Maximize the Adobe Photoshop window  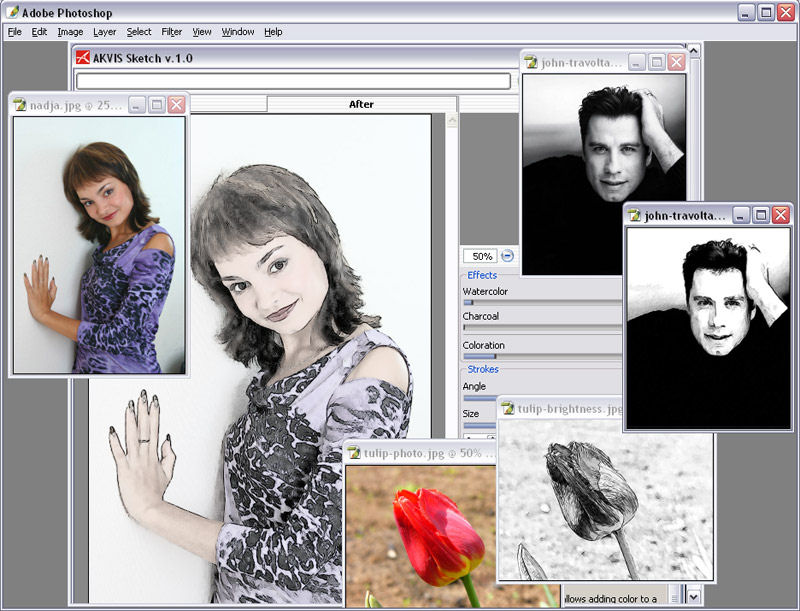tap(766, 12)
